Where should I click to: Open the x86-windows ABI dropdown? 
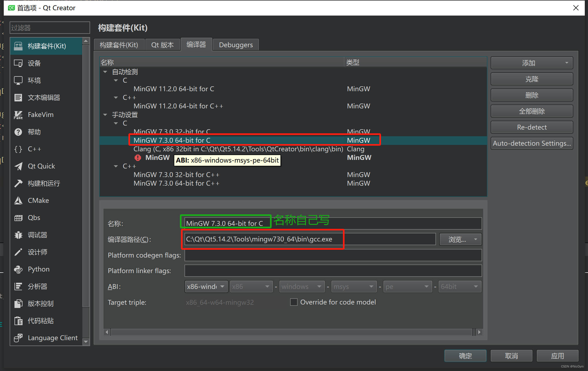pyautogui.click(x=206, y=286)
